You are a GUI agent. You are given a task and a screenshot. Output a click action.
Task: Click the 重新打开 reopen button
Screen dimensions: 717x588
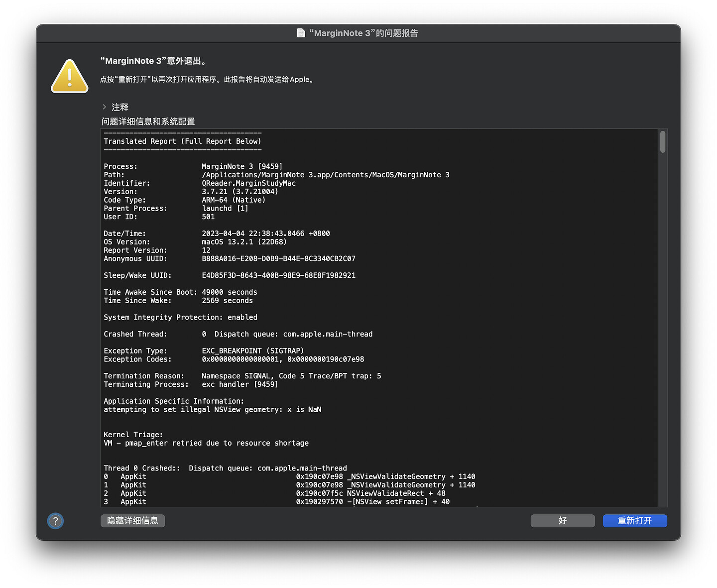(635, 521)
